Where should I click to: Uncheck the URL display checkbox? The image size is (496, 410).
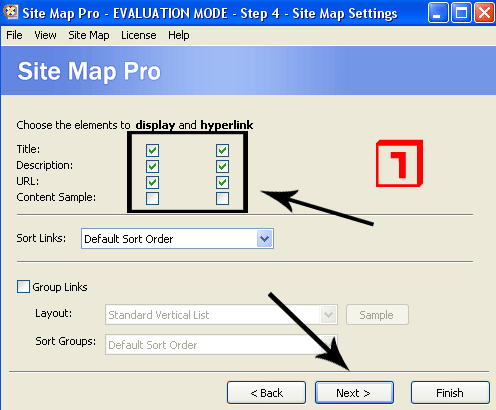click(152, 182)
